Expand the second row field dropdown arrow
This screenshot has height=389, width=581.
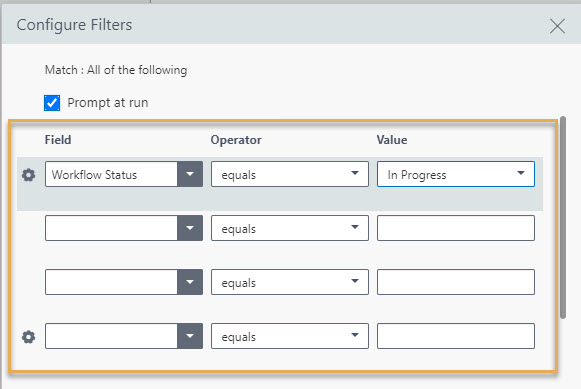[x=190, y=228]
